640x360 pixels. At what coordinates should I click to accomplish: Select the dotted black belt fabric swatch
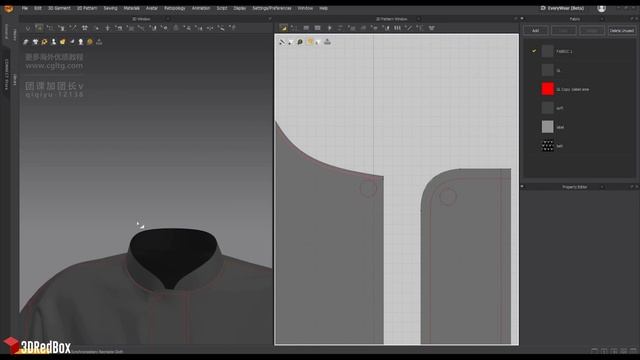coord(547,146)
